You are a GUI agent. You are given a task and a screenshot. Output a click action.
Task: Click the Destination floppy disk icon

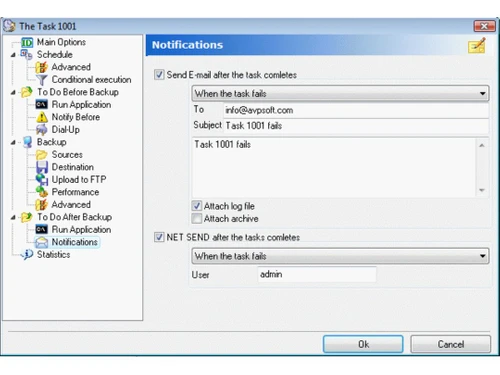42,167
